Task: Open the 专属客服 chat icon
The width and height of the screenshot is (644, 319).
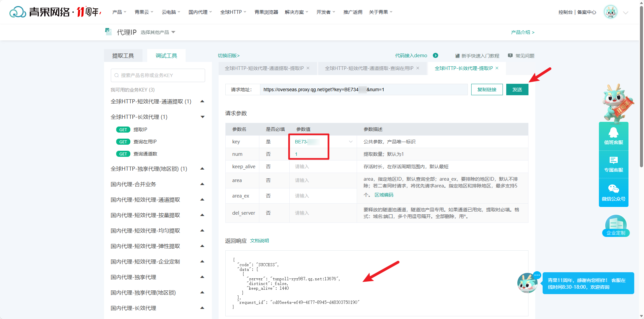Action: coord(613,161)
